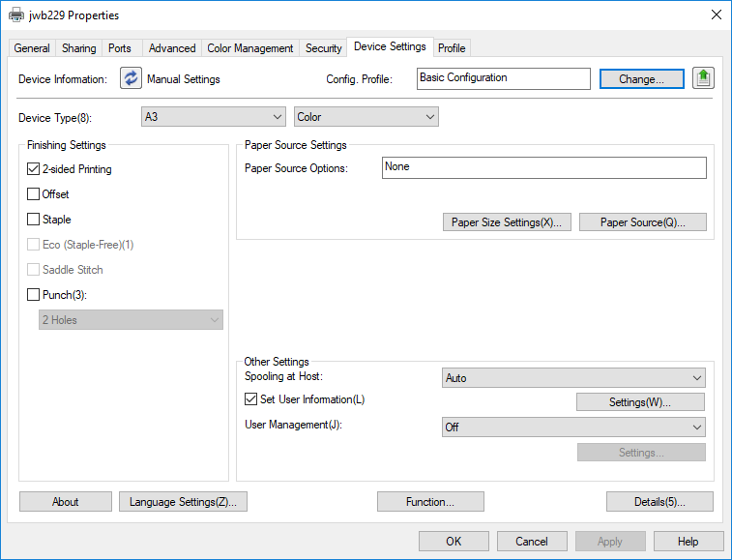
Task: Click the Language Settings(Z) button
Action: pyautogui.click(x=184, y=502)
